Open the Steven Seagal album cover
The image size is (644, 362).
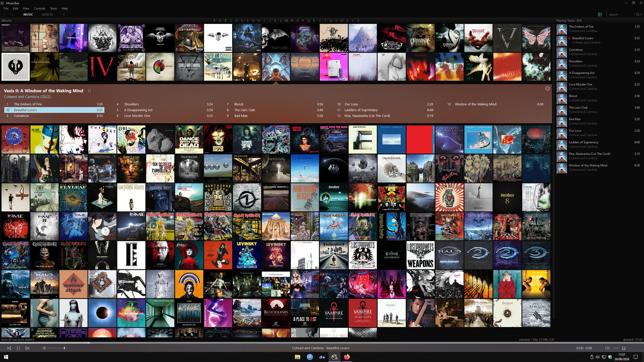pyautogui.click(x=421, y=313)
